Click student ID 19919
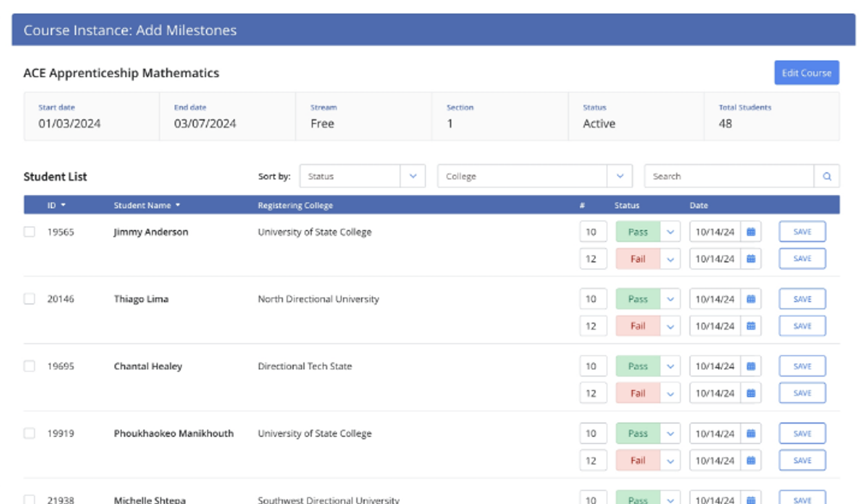The width and height of the screenshot is (867, 504). [61, 434]
